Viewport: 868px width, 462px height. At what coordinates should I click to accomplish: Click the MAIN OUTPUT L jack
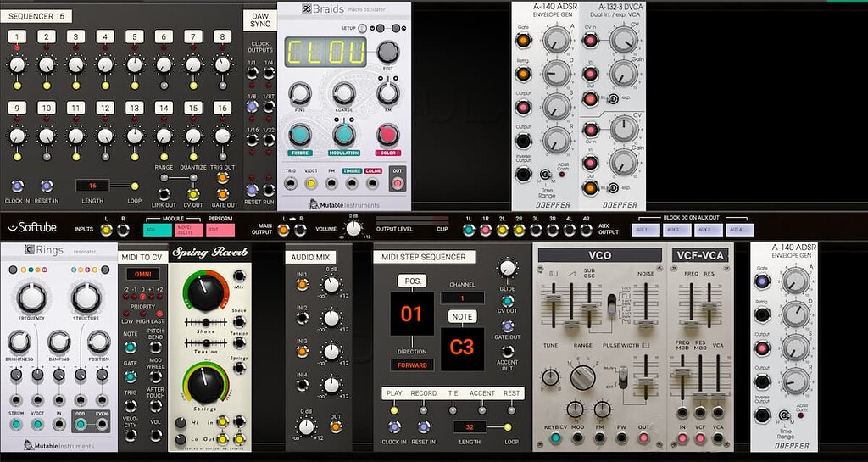(284, 229)
